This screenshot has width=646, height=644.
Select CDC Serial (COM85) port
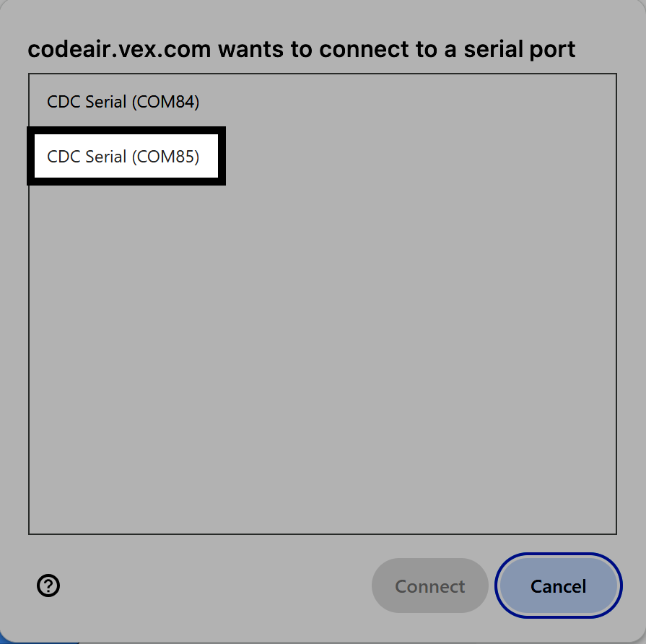pyautogui.click(x=123, y=157)
